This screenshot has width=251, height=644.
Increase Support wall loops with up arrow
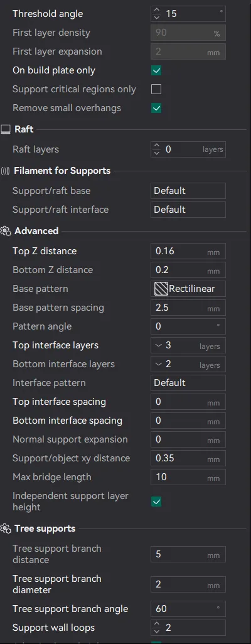(x=156, y=625)
